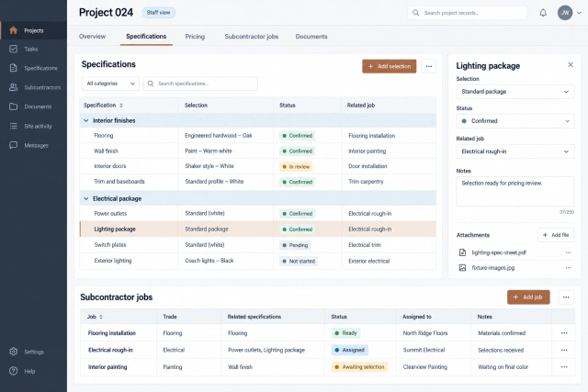The image size is (588, 392).
Task: Collapse the Electrical package group
Action: point(85,198)
